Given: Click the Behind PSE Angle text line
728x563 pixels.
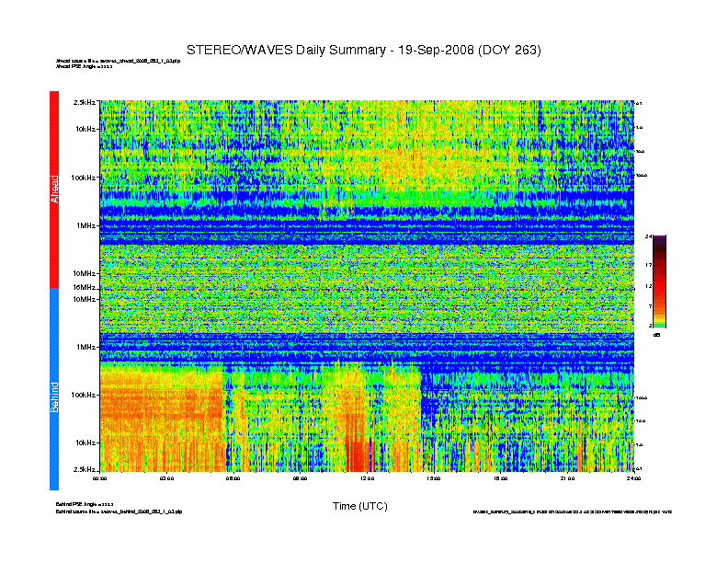Looking at the screenshot, I should pyautogui.click(x=85, y=504).
